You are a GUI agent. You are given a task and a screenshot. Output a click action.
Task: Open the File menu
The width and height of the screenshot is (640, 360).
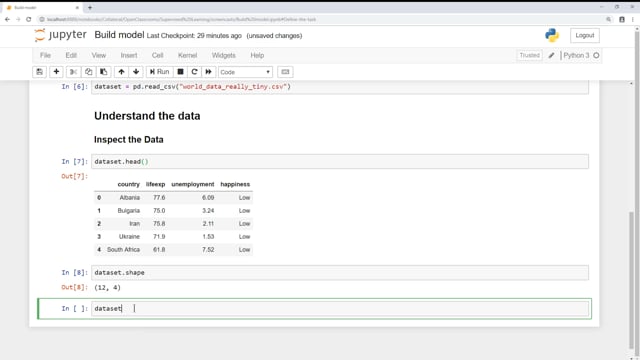(45, 55)
